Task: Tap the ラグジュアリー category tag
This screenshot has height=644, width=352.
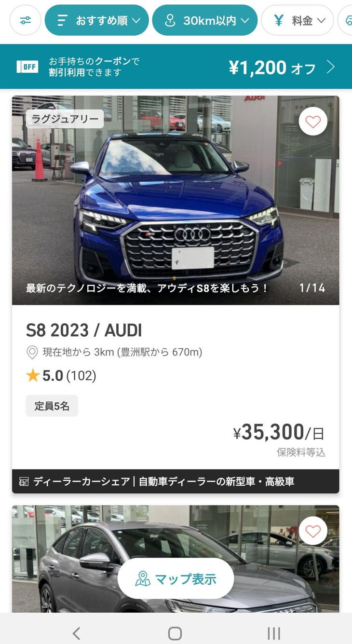Action: pos(65,119)
